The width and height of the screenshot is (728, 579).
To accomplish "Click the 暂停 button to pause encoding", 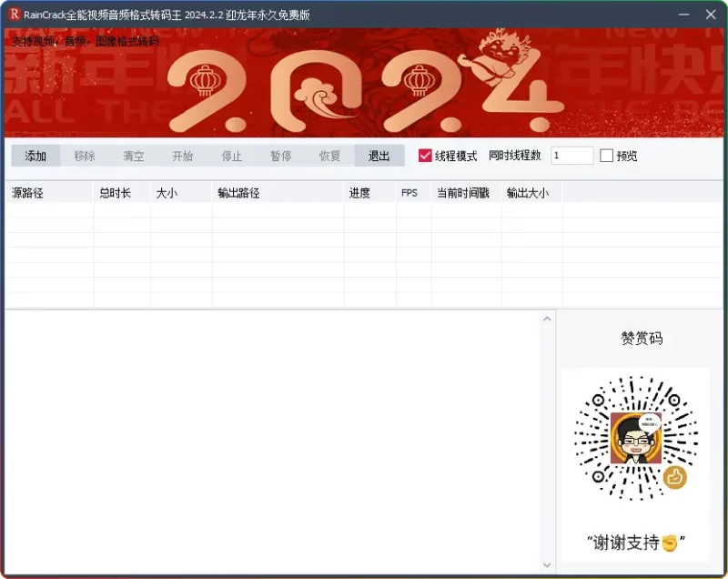I will (280, 156).
